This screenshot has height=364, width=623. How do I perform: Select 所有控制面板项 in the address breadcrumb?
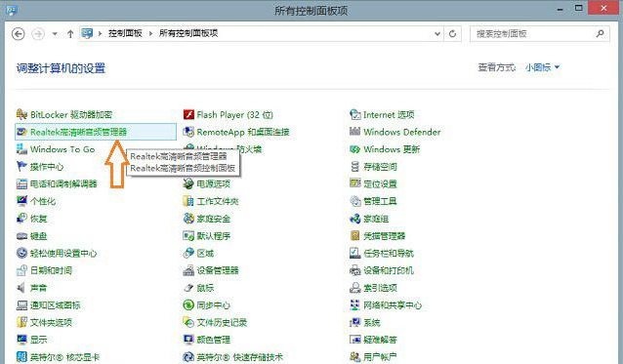pyautogui.click(x=188, y=33)
